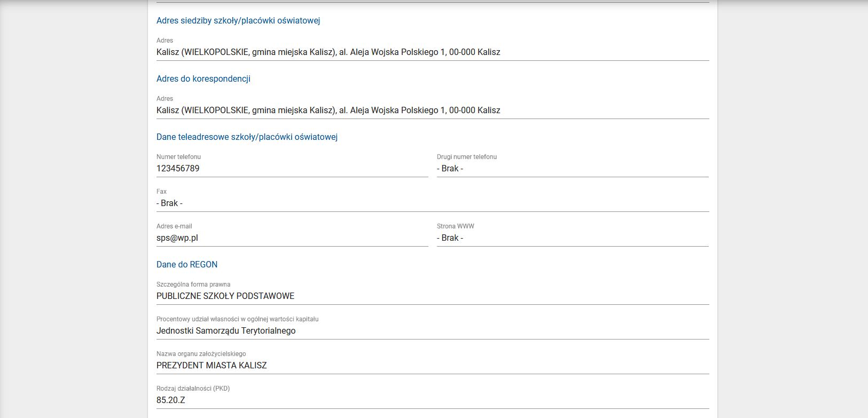This screenshot has width=868, height=418.
Task: Click the 'Procentowy udział własności' label
Action: [237, 319]
